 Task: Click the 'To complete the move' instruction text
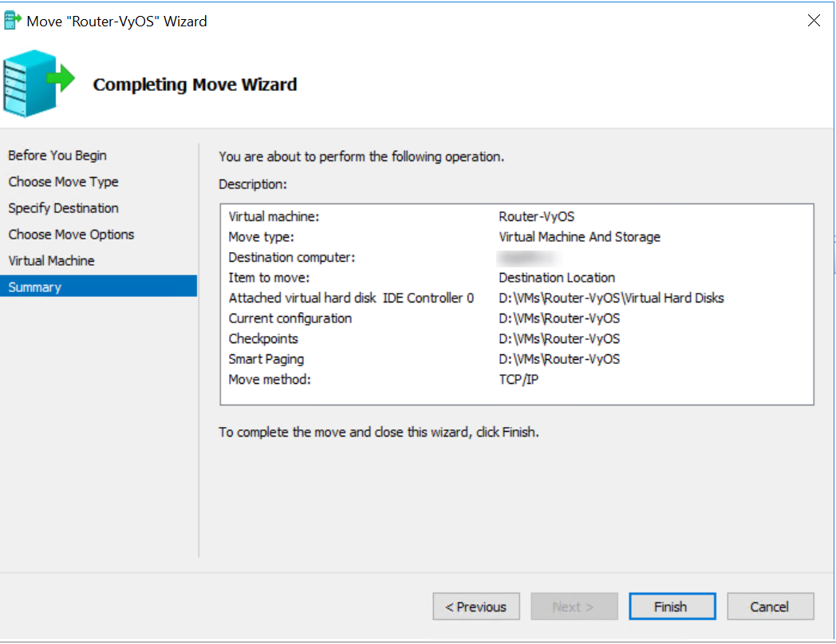(x=379, y=432)
